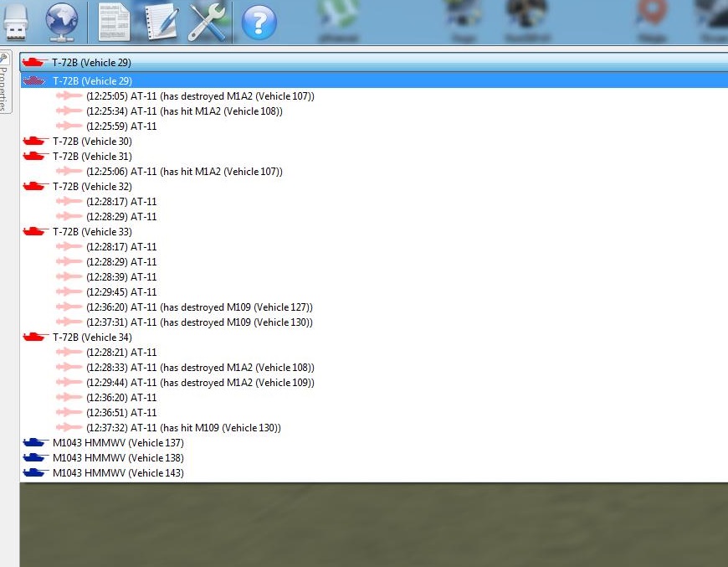
Task: Select the 12:25:59 AT-11 event
Action: coord(121,126)
